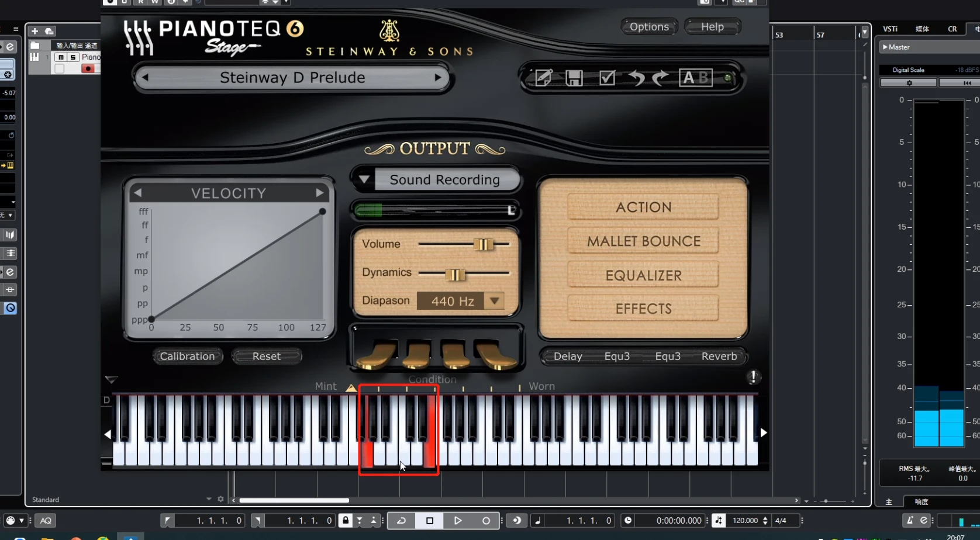Viewport: 980px width, 540px height.
Task: Open the track presets icon beside plus
Action: coord(49,31)
